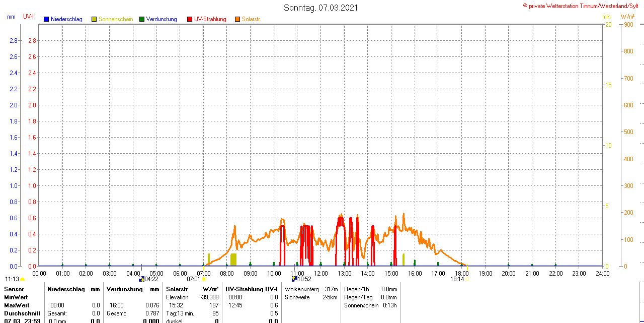
Task: Click the 20:00 time marker on axis
Action: tap(509, 273)
